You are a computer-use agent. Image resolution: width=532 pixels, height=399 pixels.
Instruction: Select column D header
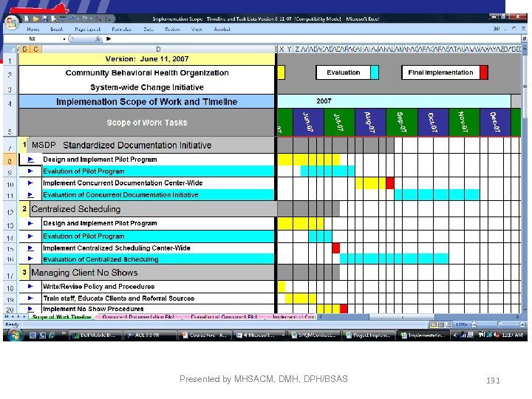coord(158,50)
